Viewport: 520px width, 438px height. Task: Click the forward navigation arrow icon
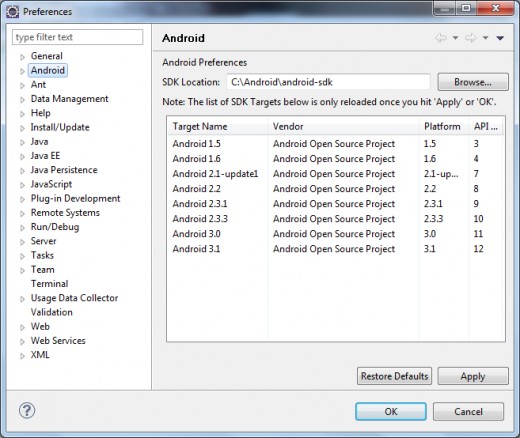pos(471,38)
